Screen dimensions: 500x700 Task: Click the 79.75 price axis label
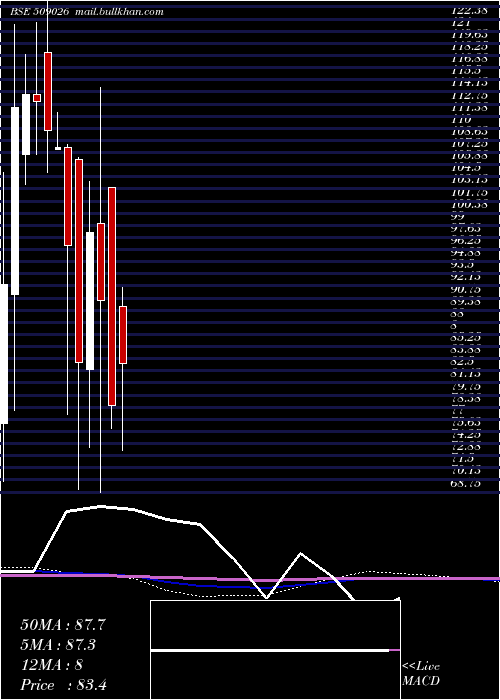click(x=466, y=387)
